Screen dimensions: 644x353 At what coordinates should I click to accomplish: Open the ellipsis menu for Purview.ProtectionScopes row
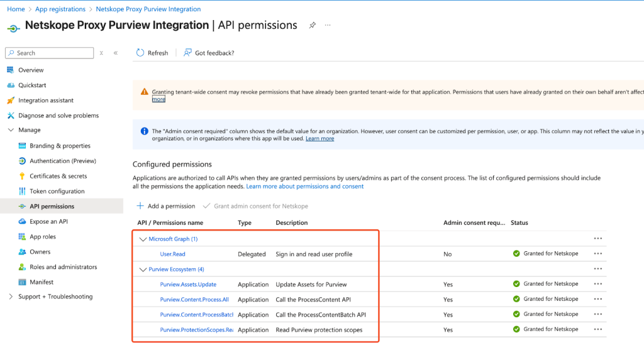coord(597,330)
